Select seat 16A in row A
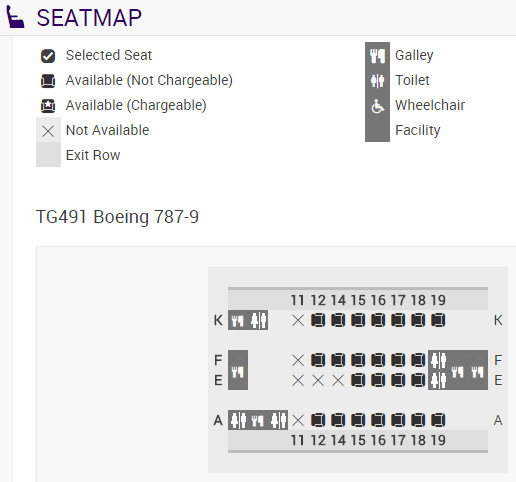Image resolution: width=516 pixels, height=482 pixels. pos(378,420)
